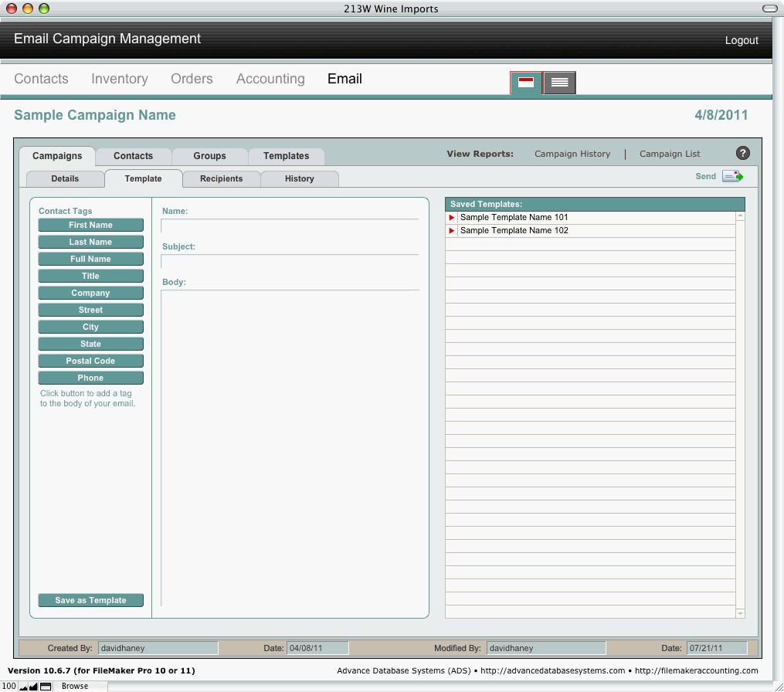The image size is (784, 692).
Task: Open the Accounting module
Action: pyautogui.click(x=270, y=79)
